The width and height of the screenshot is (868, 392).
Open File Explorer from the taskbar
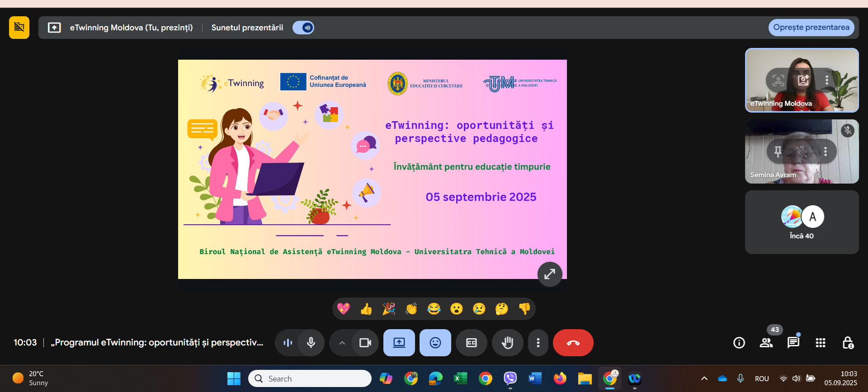pos(585,378)
